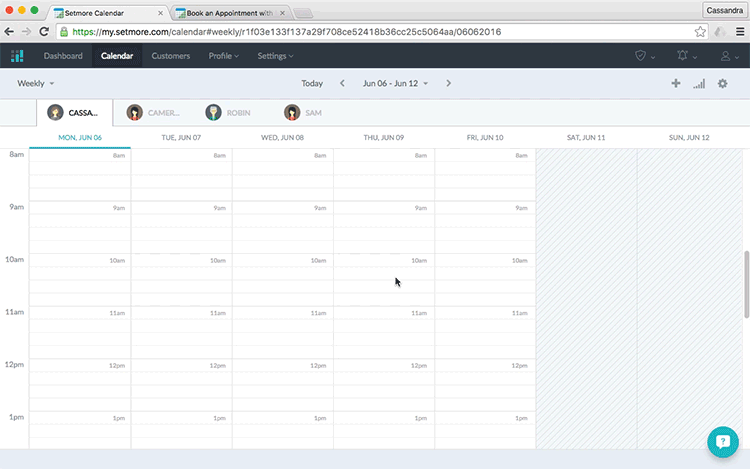Click TUE, JUN 07 column header
This screenshot has height=469, width=750.
tap(181, 137)
